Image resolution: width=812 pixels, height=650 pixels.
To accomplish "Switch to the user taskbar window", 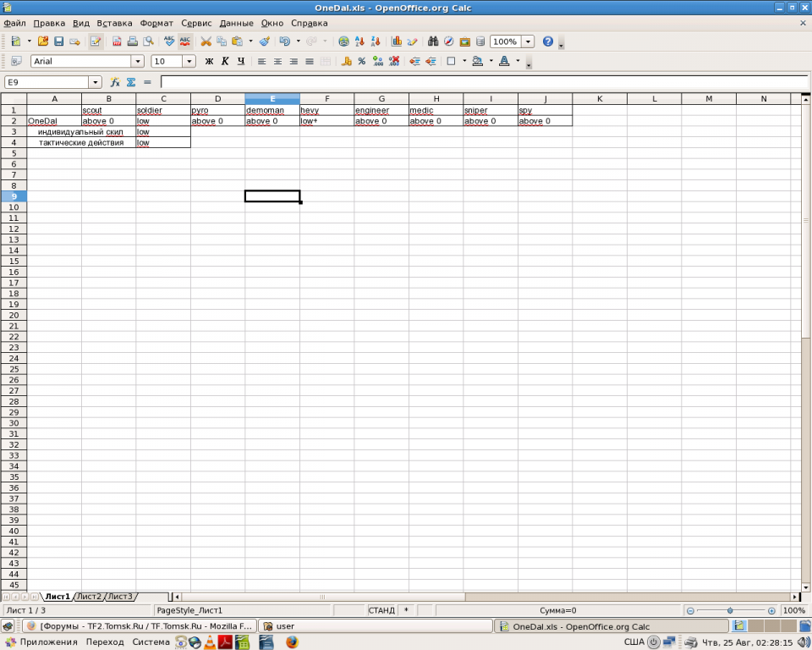I will pos(376,626).
